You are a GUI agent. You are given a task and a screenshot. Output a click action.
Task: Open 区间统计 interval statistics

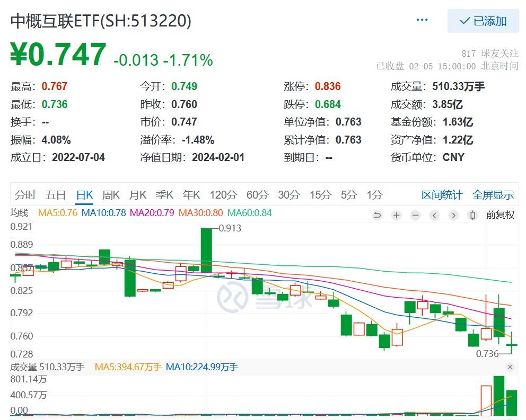[x=443, y=195]
